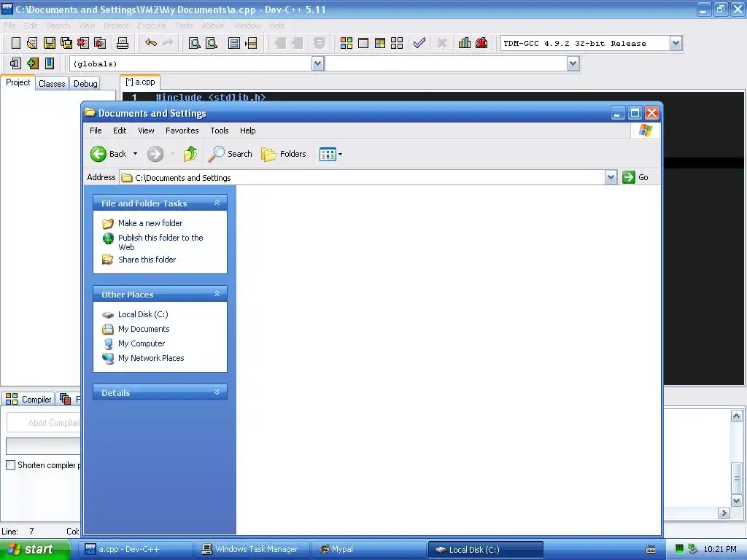Open the compiler set TDM-GCC dropdown

(676, 43)
